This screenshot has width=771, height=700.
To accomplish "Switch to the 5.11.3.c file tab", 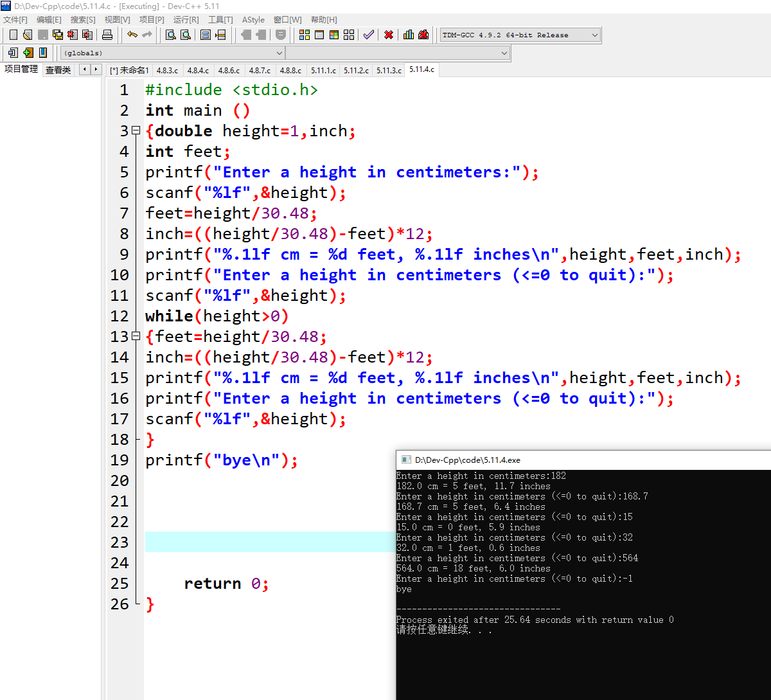I will (x=389, y=70).
